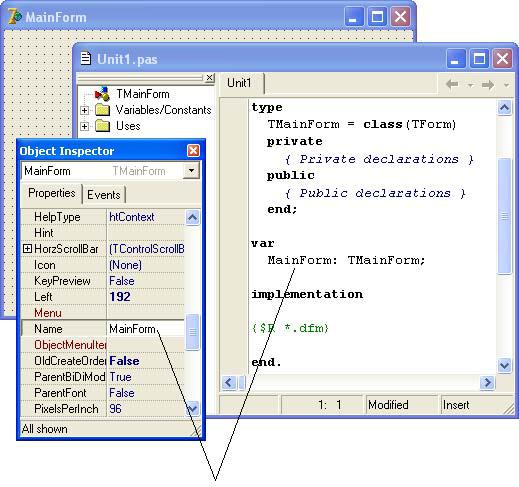Click the Modified status bar panel
The height and width of the screenshot is (487, 519).
tap(402, 405)
